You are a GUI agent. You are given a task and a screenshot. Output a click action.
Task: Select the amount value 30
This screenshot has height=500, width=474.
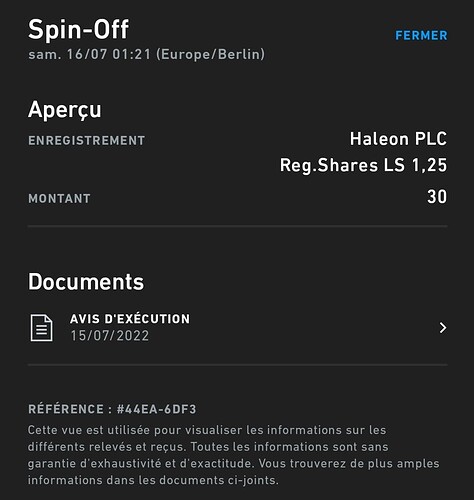click(x=437, y=197)
